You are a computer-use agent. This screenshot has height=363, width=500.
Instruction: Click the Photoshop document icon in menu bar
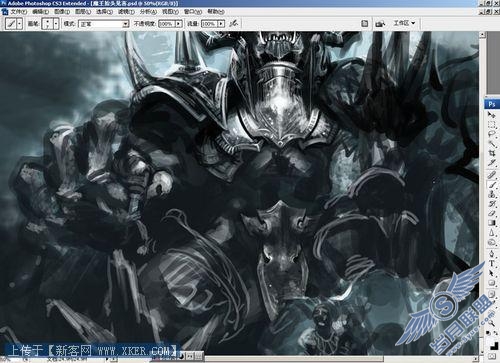[x=5, y=12]
